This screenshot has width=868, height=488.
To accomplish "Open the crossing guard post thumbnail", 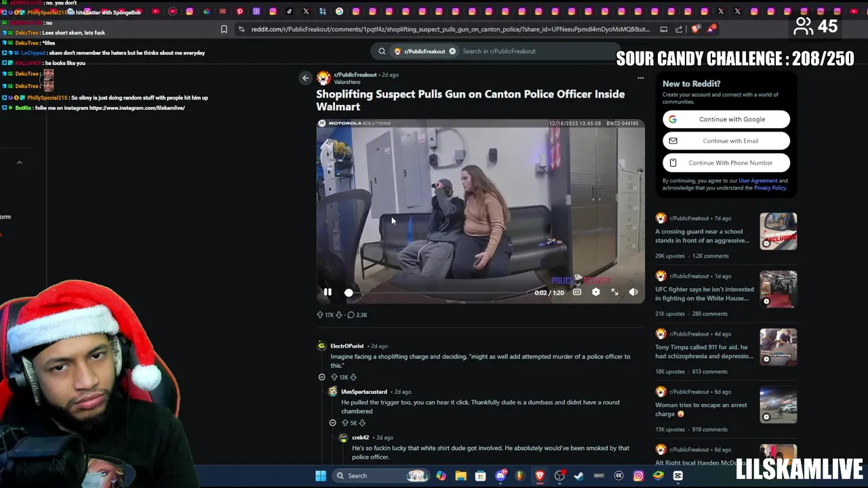I will point(778,231).
